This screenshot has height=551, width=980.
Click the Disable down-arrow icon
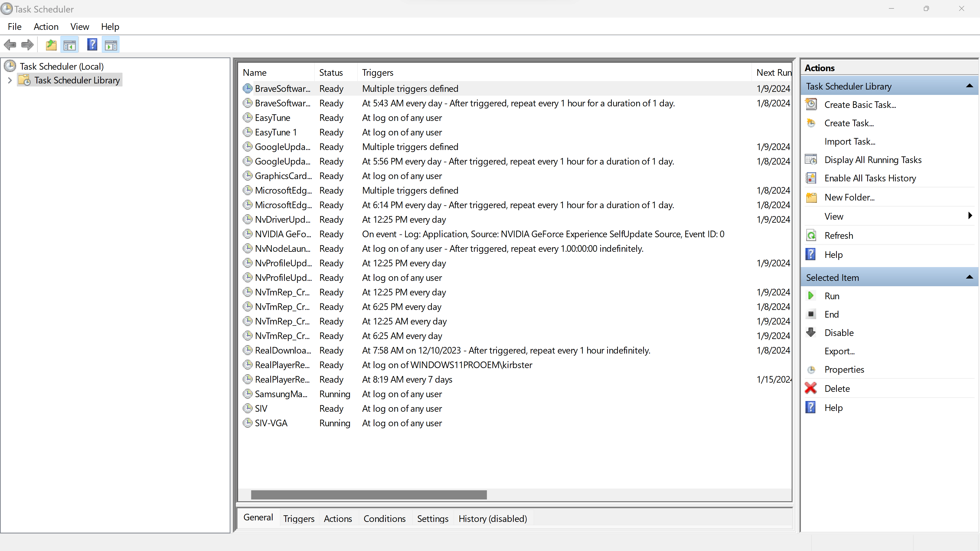pyautogui.click(x=811, y=332)
